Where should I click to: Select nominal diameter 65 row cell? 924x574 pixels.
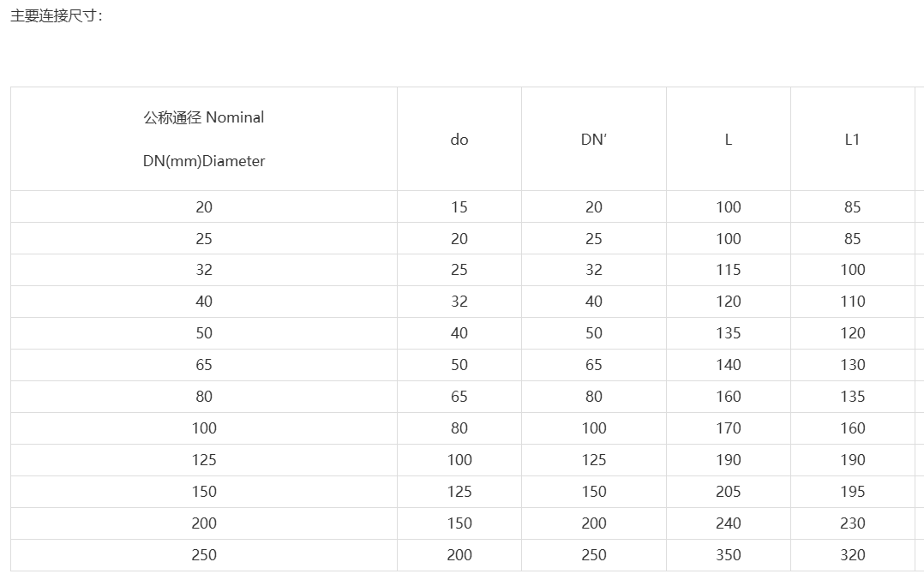pyautogui.click(x=204, y=365)
